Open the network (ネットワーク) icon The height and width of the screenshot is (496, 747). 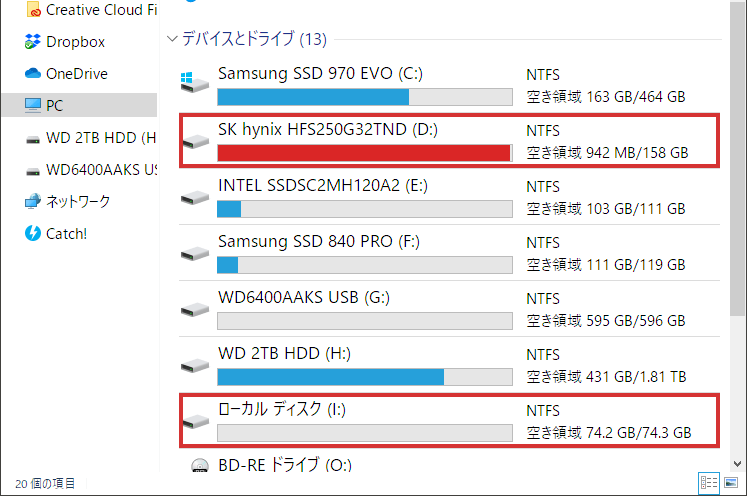click(32, 202)
